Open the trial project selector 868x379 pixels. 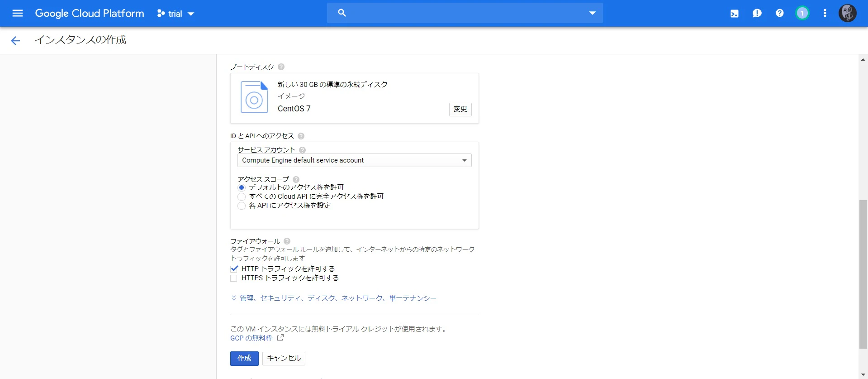tap(175, 14)
